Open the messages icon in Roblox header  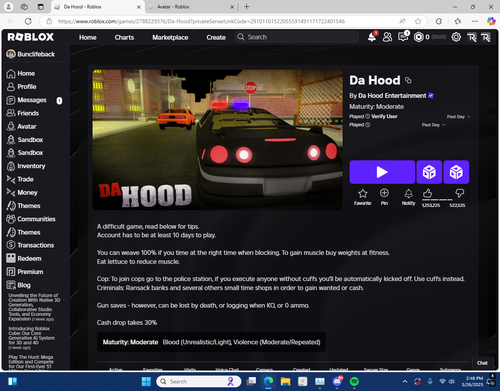pos(403,37)
